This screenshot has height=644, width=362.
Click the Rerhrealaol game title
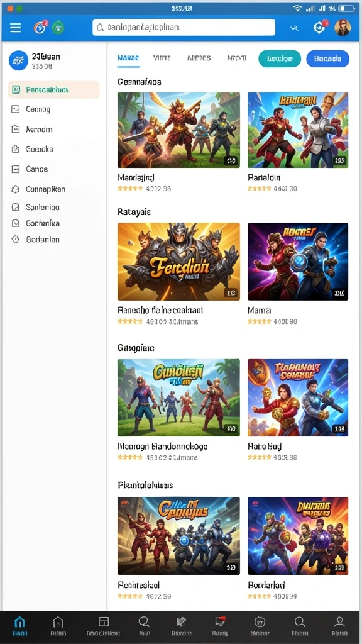pos(139,585)
